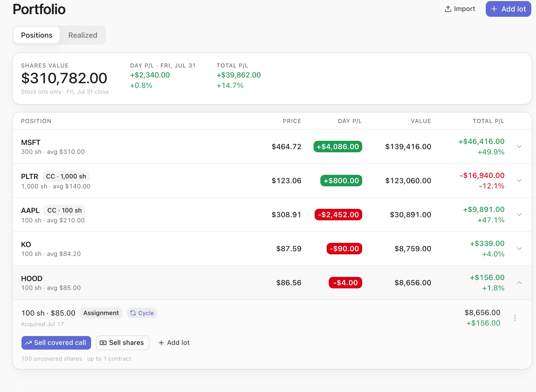Expand the AAPL position row chevron
The height and width of the screenshot is (392, 536).
[x=519, y=215]
